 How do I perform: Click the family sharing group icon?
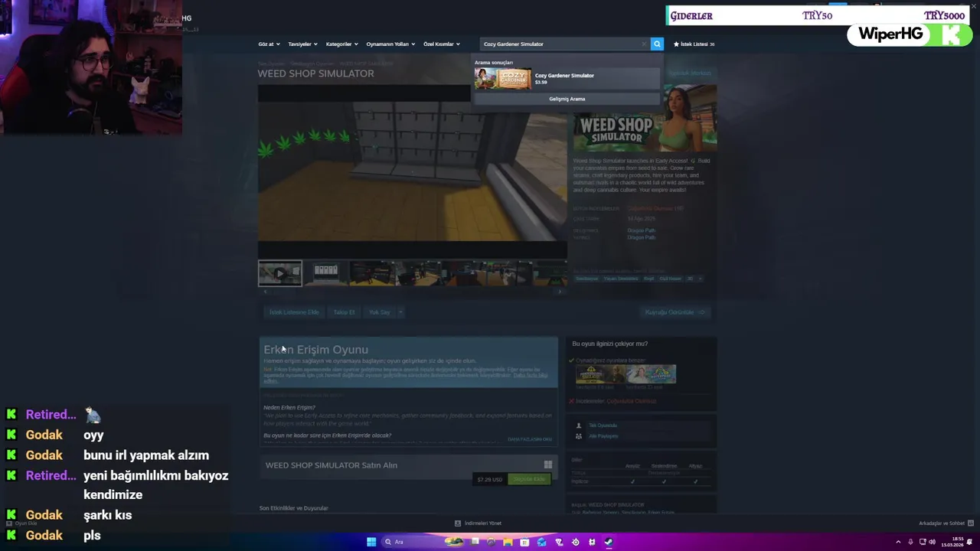tap(579, 436)
